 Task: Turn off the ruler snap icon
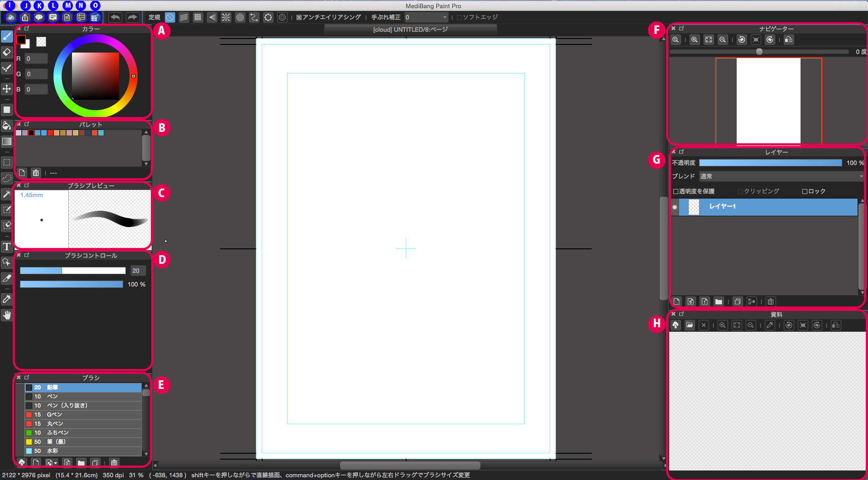tap(170, 17)
